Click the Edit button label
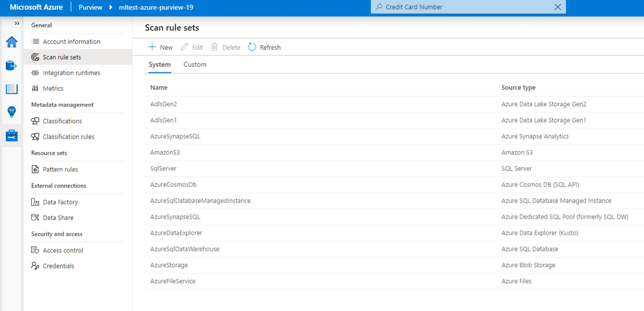The image size is (644, 311). tap(197, 47)
